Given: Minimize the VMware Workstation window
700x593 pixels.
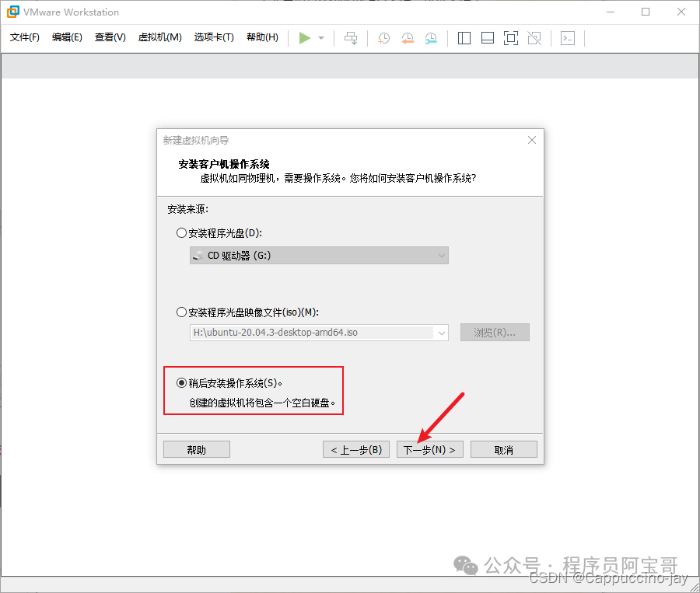Looking at the screenshot, I should point(611,12).
